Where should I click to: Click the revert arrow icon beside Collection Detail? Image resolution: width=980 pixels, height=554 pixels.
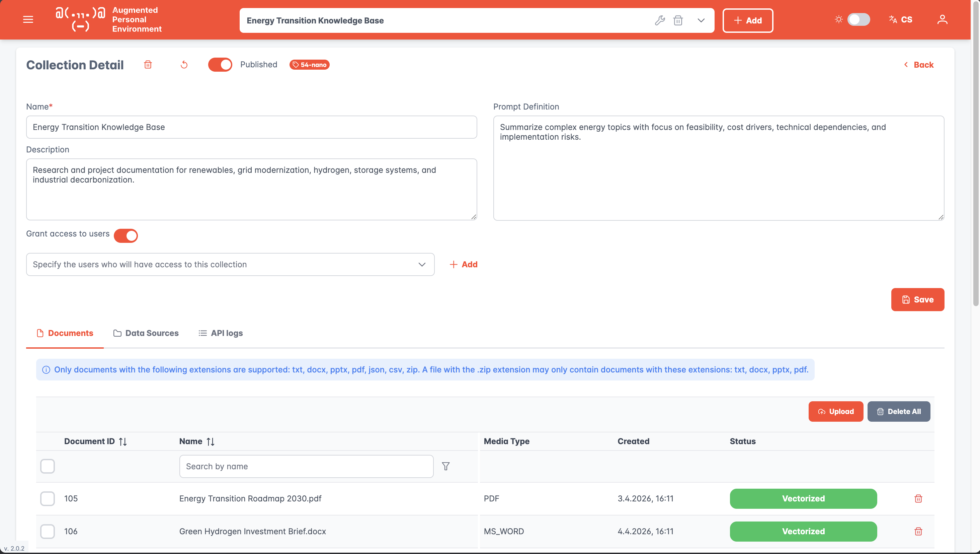(184, 65)
